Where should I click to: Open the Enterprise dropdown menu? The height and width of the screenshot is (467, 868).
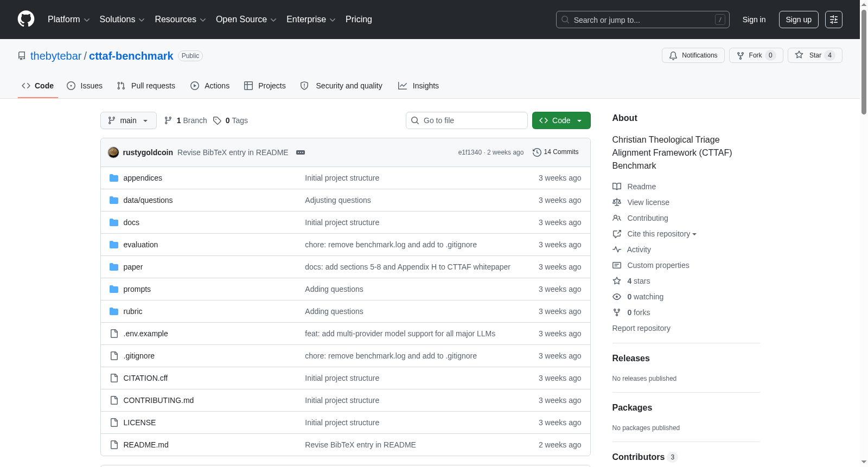(311, 20)
